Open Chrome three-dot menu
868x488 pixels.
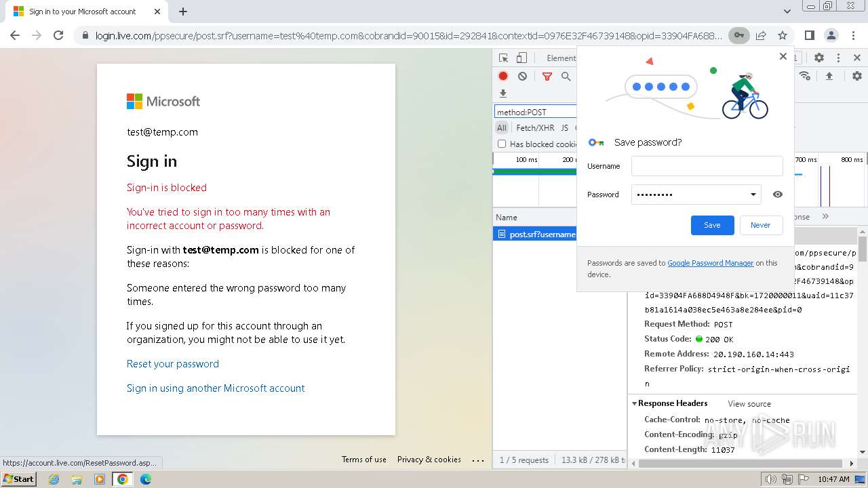(x=852, y=35)
